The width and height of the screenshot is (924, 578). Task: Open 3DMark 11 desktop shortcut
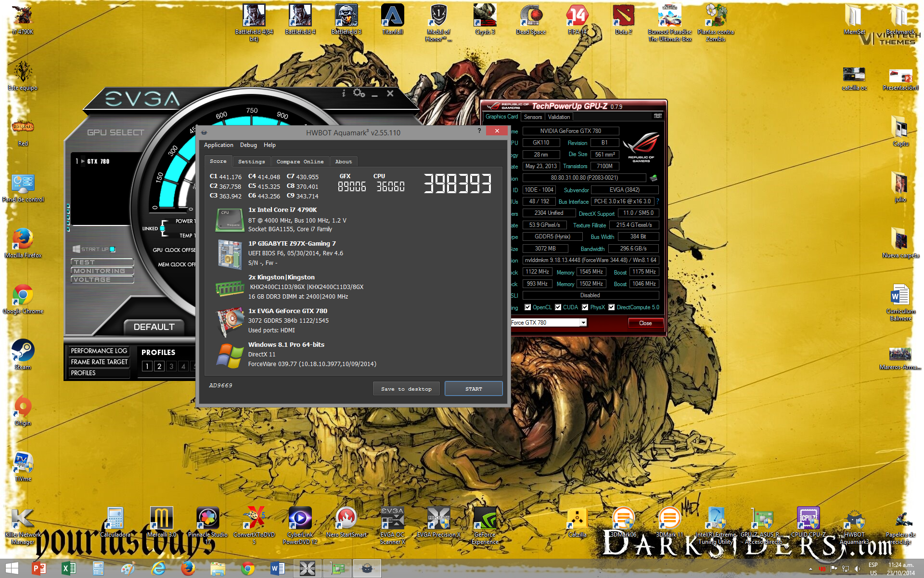pyautogui.click(x=669, y=523)
